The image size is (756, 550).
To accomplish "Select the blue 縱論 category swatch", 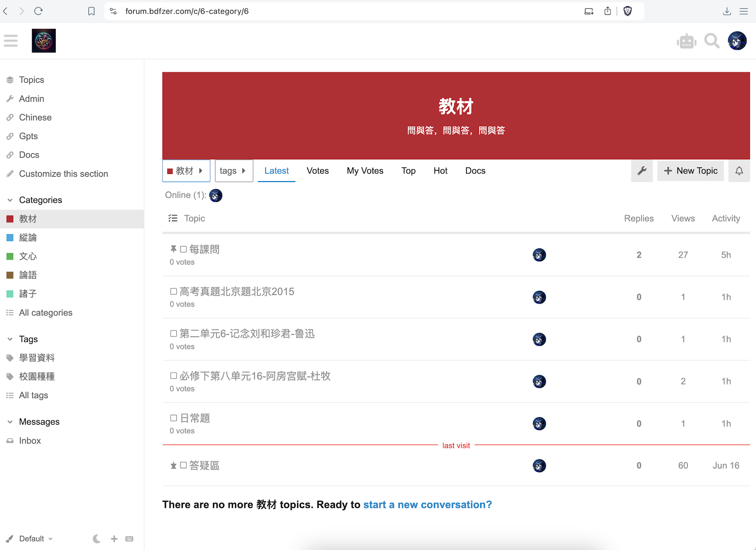I will pyautogui.click(x=10, y=238).
